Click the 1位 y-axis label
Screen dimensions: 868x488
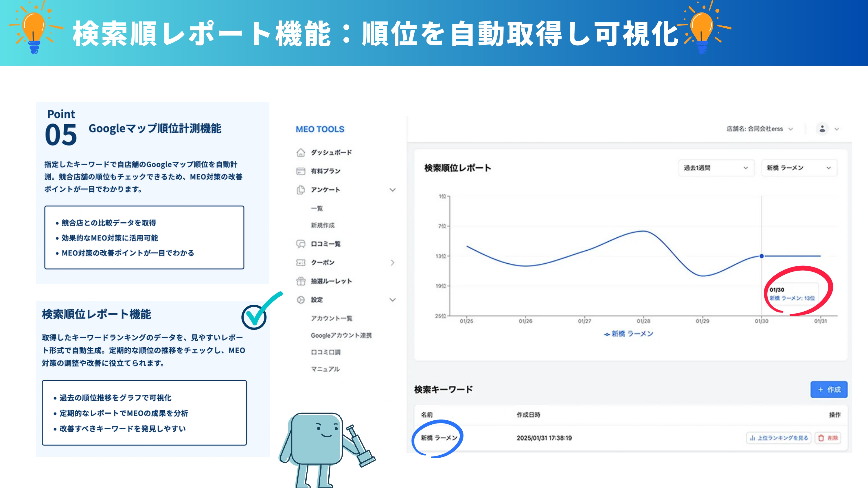(442, 196)
